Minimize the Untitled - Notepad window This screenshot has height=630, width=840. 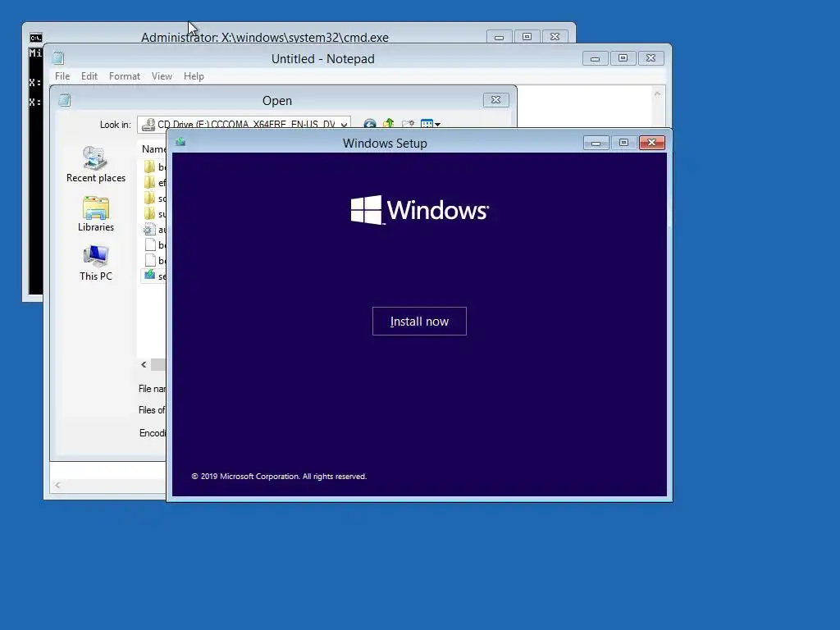595,58
